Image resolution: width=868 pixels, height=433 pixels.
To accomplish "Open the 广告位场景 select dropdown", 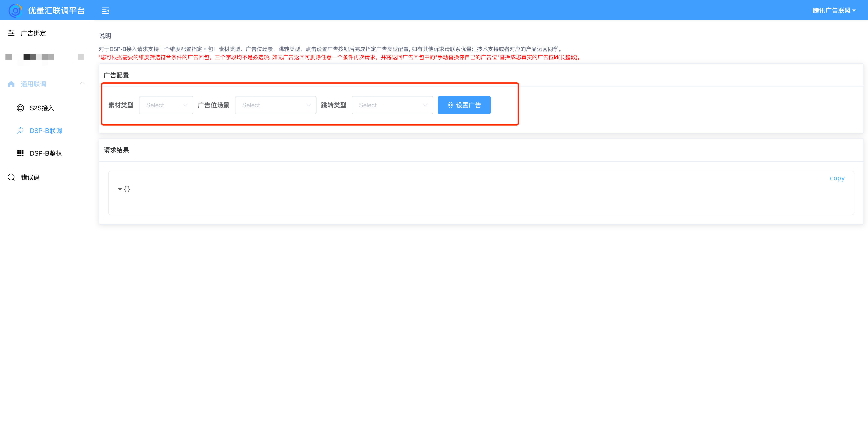I will click(x=275, y=105).
